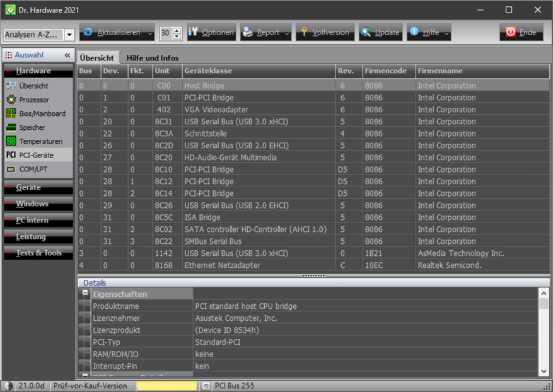553x392 pixels.
Task: Click the red Ende exit button
Action: (x=521, y=32)
